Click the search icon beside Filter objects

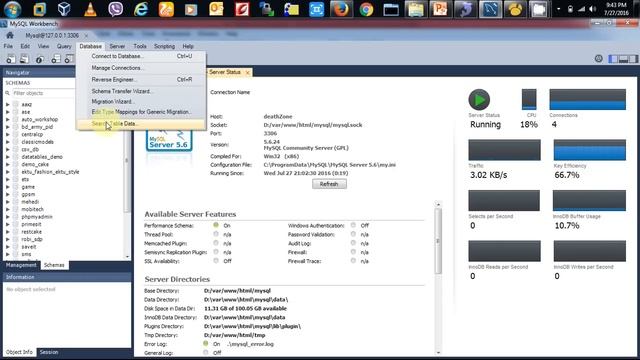click(x=7, y=93)
